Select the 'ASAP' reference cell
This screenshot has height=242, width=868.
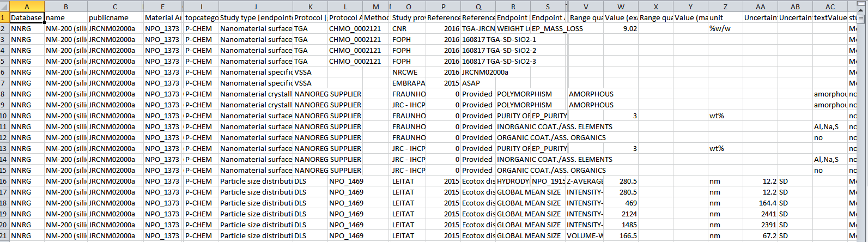coord(478,83)
